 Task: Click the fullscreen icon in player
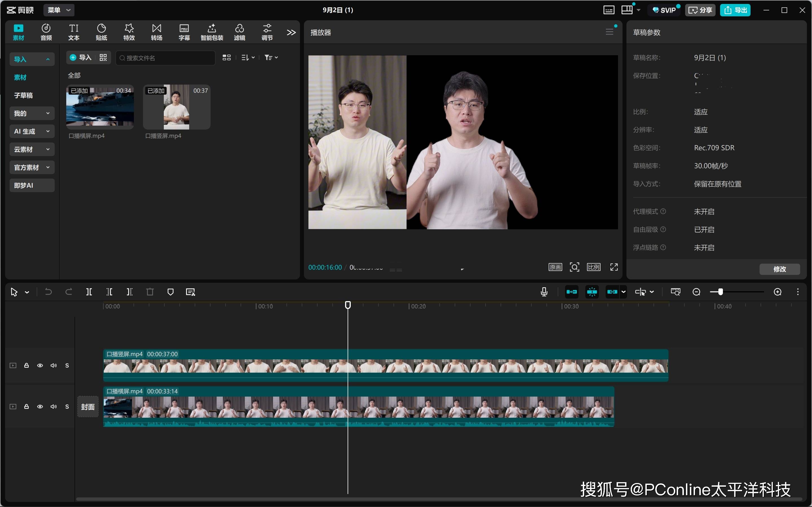614,267
